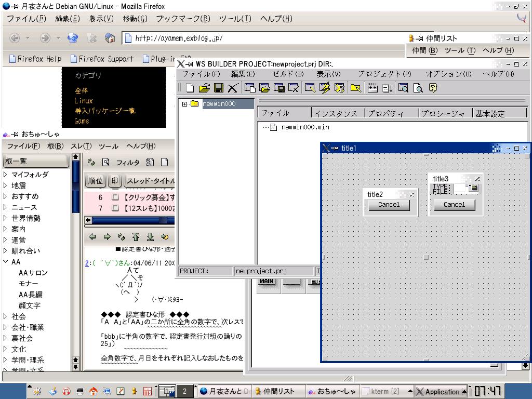This screenshot has height=399, width=532.
Task: Click Firefox reload icon
Action: [73, 38]
